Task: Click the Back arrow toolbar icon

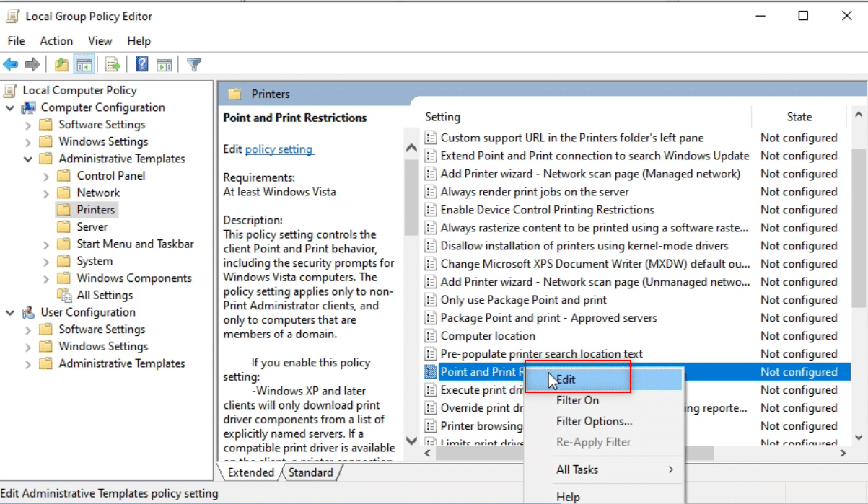Action: (11, 65)
